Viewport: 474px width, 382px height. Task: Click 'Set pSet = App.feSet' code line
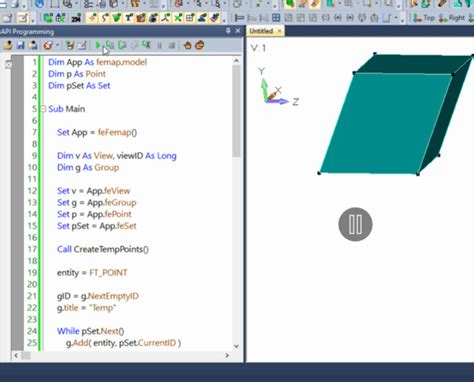pyautogui.click(x=97, y=226)
